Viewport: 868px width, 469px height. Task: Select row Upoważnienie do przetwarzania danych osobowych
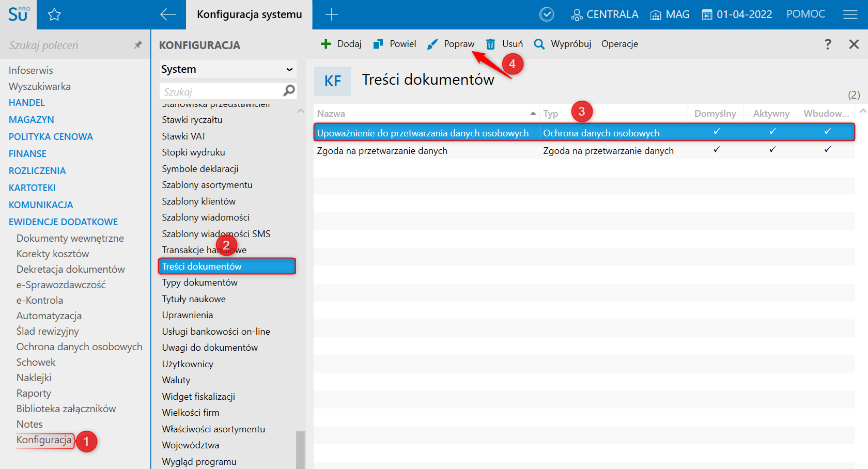(x=584, y=133)
